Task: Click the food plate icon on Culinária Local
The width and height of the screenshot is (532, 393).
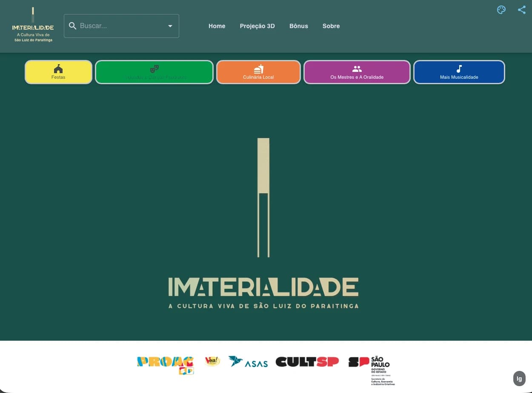Action: point(258,68)
